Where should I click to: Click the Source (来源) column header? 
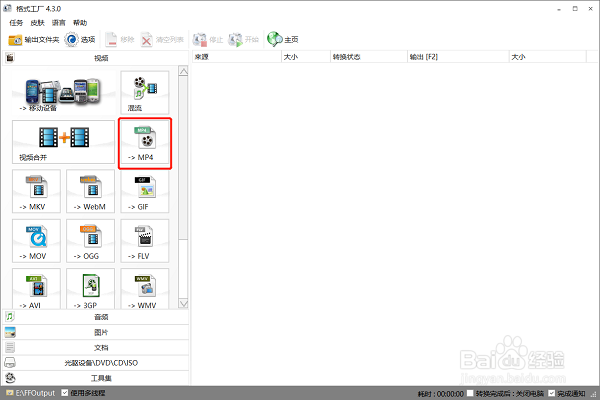click(236, 57)
